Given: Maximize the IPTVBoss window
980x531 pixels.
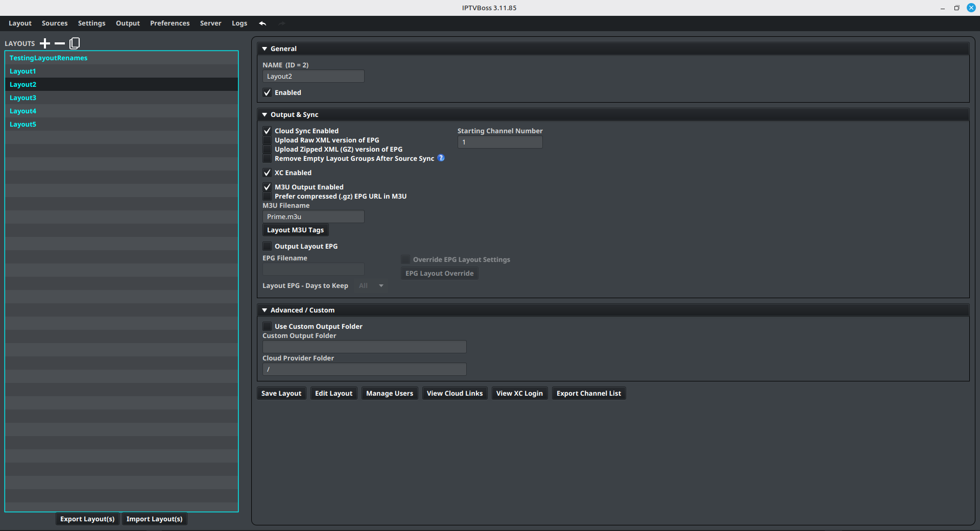Looking at the screenshot, I should (957, 8).
